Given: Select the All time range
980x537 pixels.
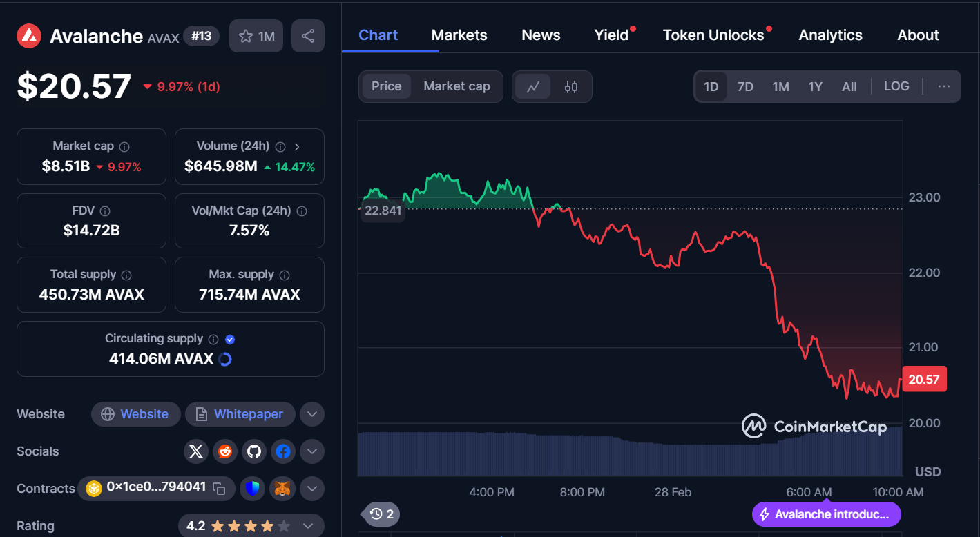Looking at the screenshot, I should click(x=849, y=86).
